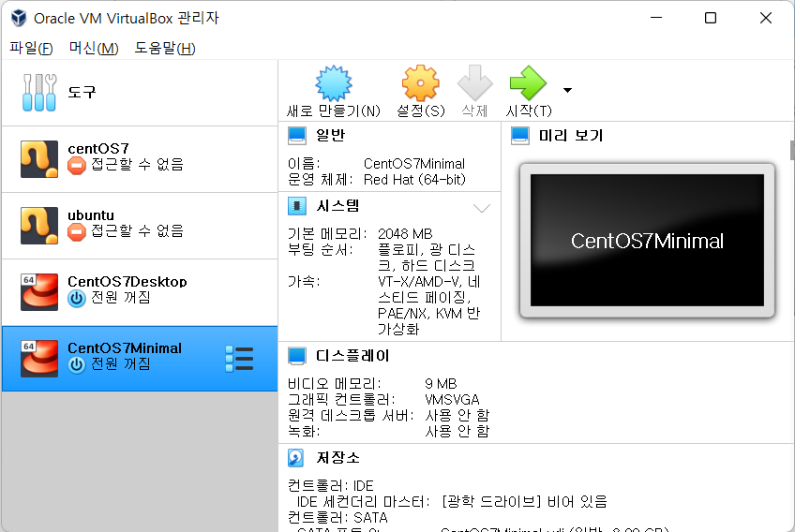Maximize the VirtualBox window

coord(711,18)
